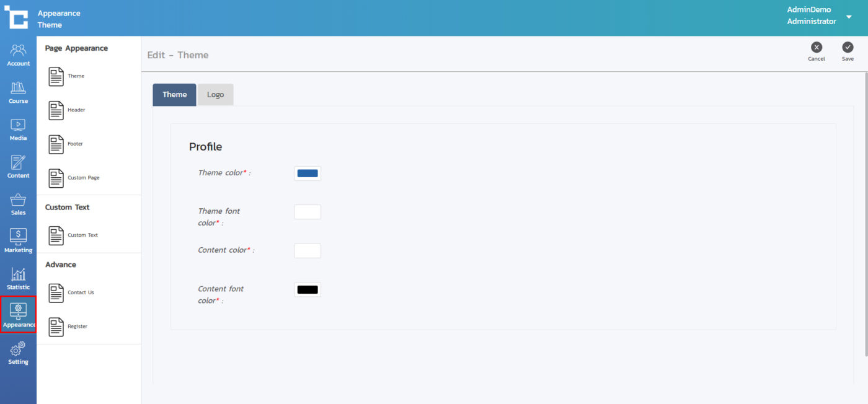Screen dimensions: 868x404
Task: Open the black Content font color swatch
Action: tap(308, 289)
